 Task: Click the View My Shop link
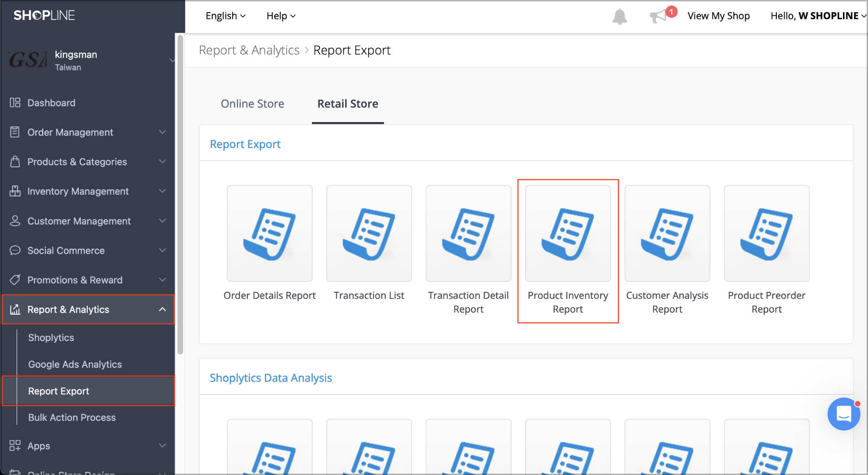(718, 16)
